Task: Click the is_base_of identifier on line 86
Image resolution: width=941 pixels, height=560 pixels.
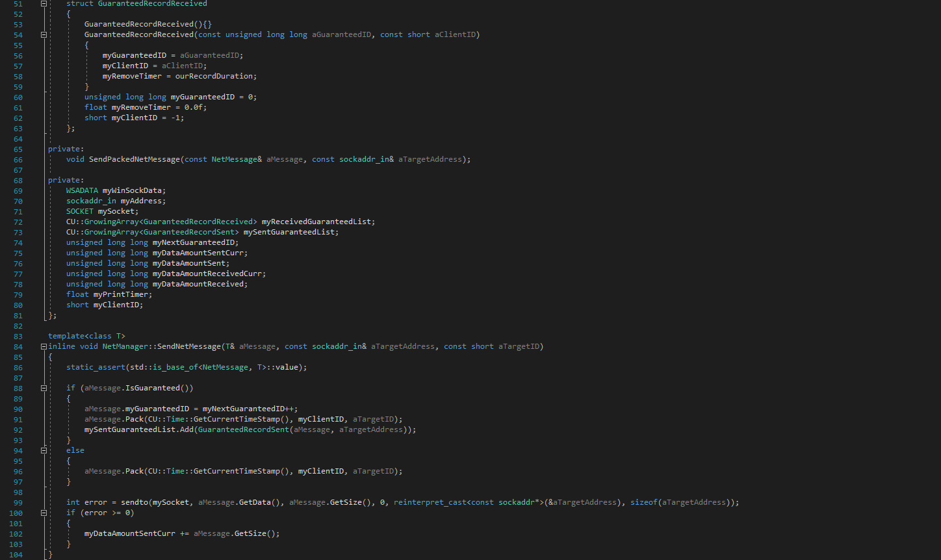Action: click(175, 367)
